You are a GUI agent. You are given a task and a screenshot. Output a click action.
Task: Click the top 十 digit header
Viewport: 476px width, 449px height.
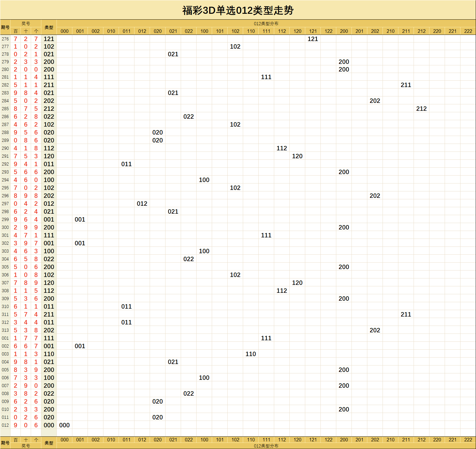coord(26,31)
